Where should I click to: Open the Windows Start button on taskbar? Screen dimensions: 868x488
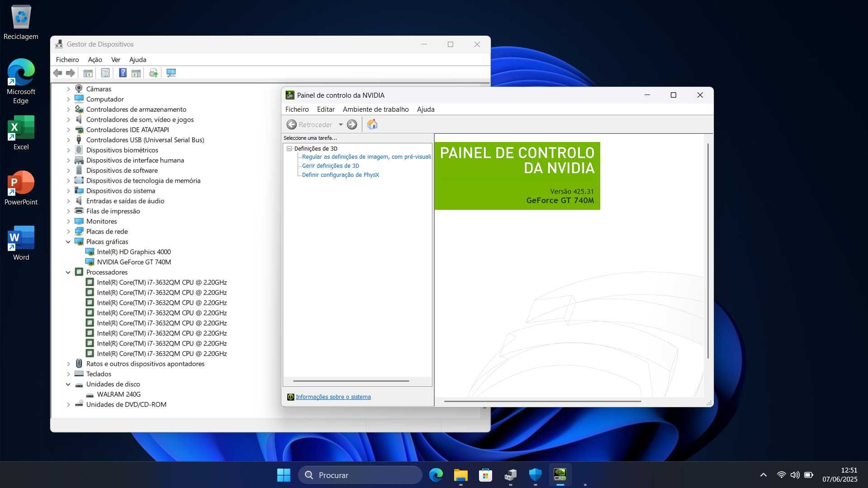coord(284,475)
